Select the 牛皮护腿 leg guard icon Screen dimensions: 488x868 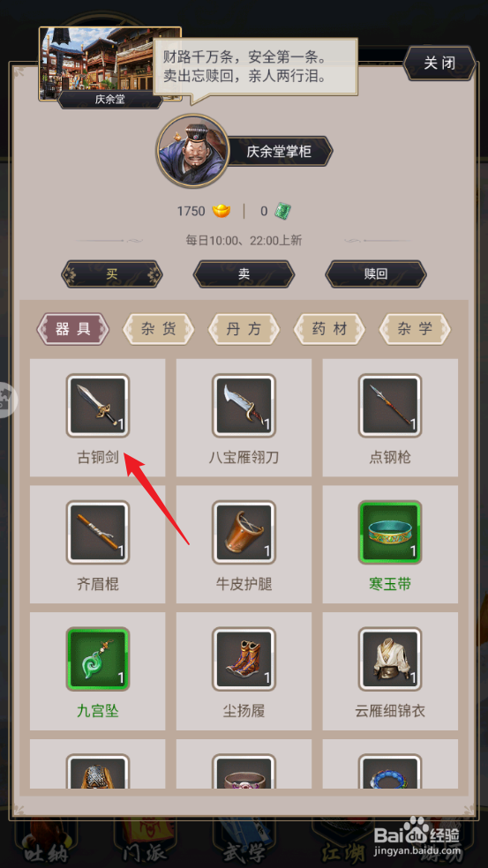tap(244, 533)
